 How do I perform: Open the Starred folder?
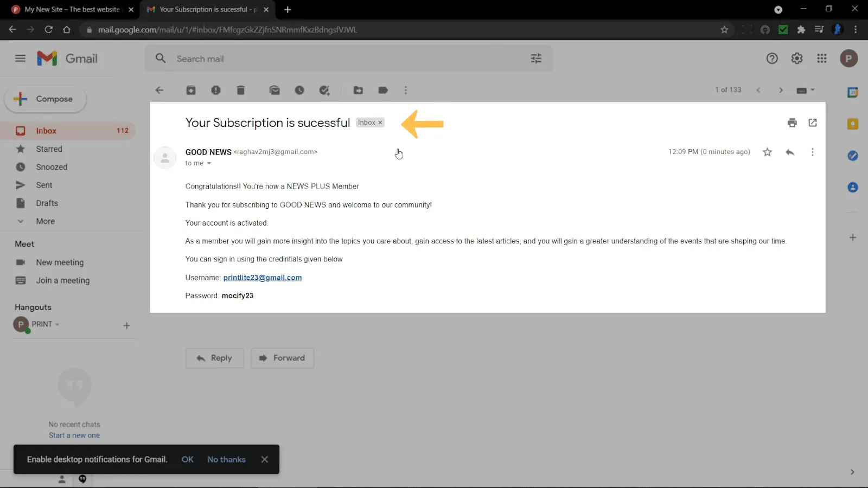49,149
